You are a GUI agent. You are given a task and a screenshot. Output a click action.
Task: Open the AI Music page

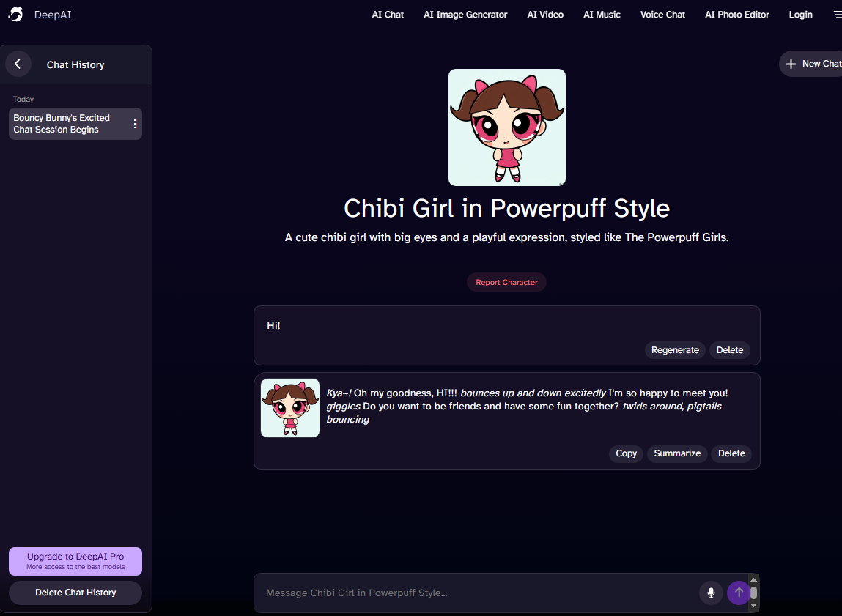(x=602, y=15)
